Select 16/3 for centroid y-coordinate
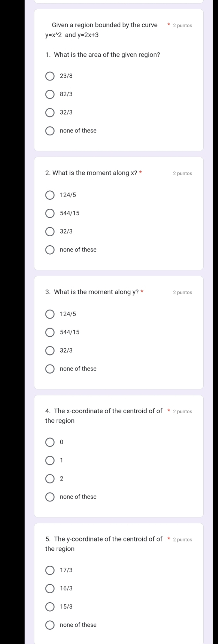This screenshot has width=218, height=644. (50, 589)
